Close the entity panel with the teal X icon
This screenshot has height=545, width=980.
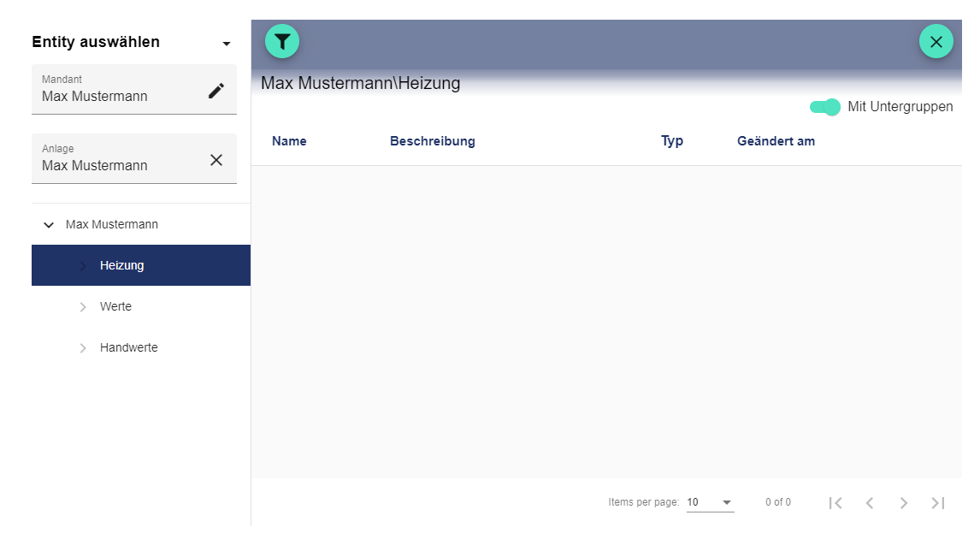click(936, 40)
